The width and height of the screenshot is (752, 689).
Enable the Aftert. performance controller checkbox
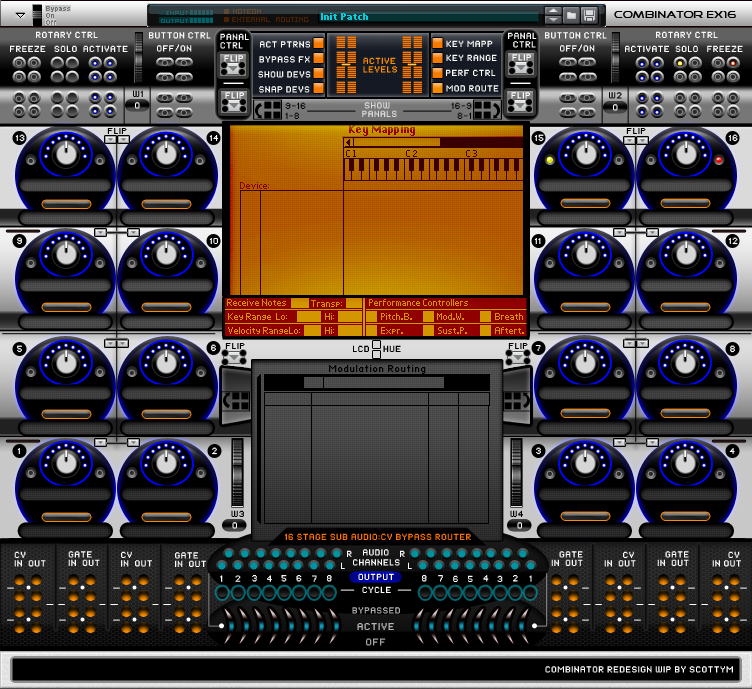coord(485,331)
